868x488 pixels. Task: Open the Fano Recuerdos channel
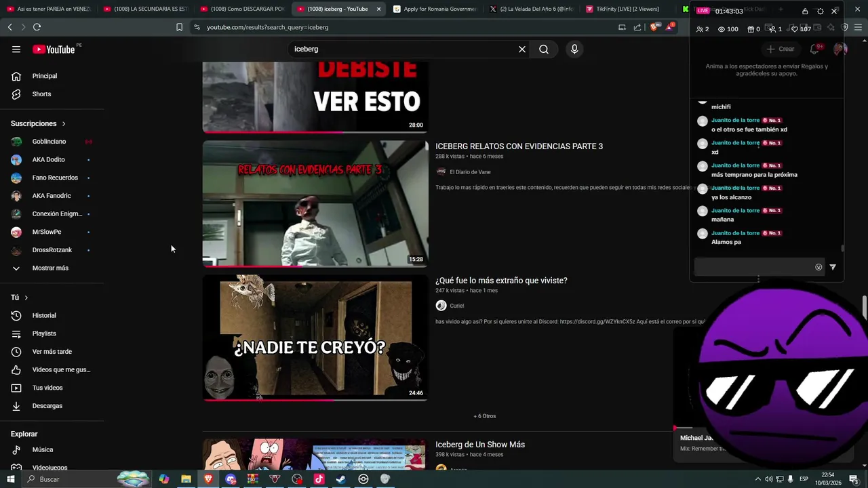[x=55, y=178]
